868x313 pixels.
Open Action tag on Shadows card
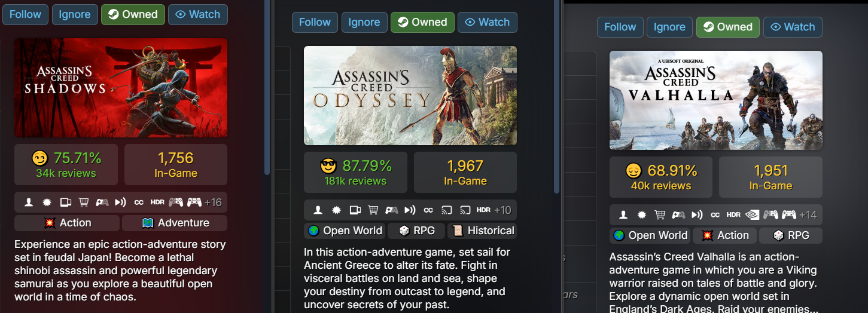[x=67, y=223]
